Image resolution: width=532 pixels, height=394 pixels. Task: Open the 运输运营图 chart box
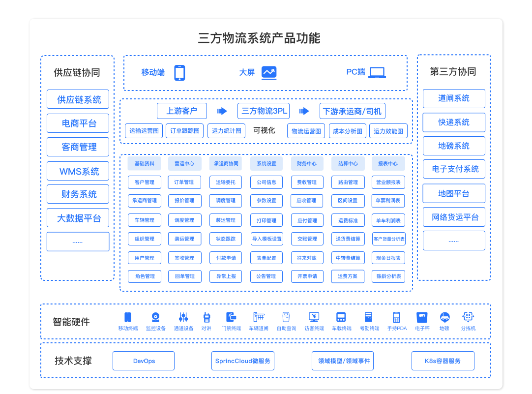(x=144, y=131)
